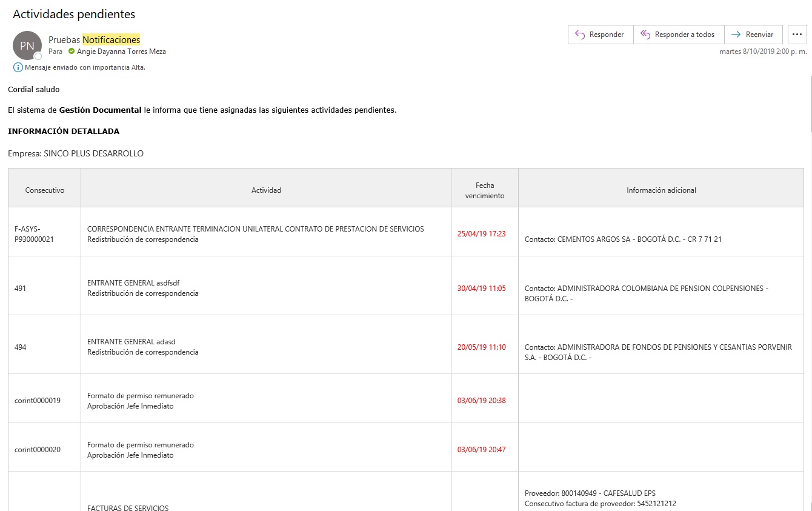Click ENTRANTE GENERAL asdfsdf activity
This screenshot has width=812, height=511.
(133, 283)
